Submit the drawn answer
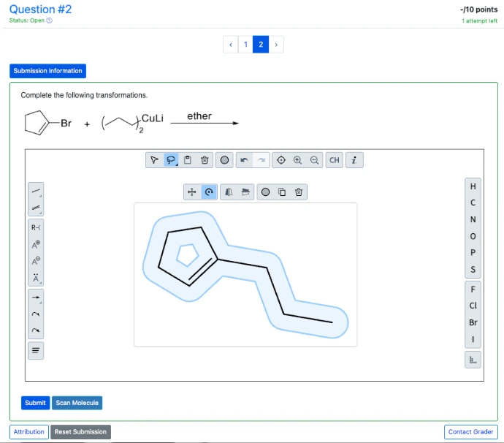 (35, 403)
